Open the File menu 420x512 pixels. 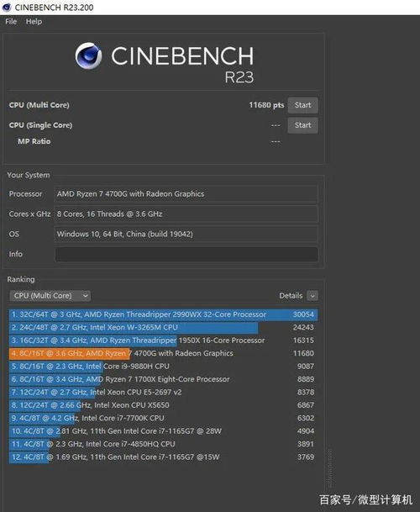(11, 22)
